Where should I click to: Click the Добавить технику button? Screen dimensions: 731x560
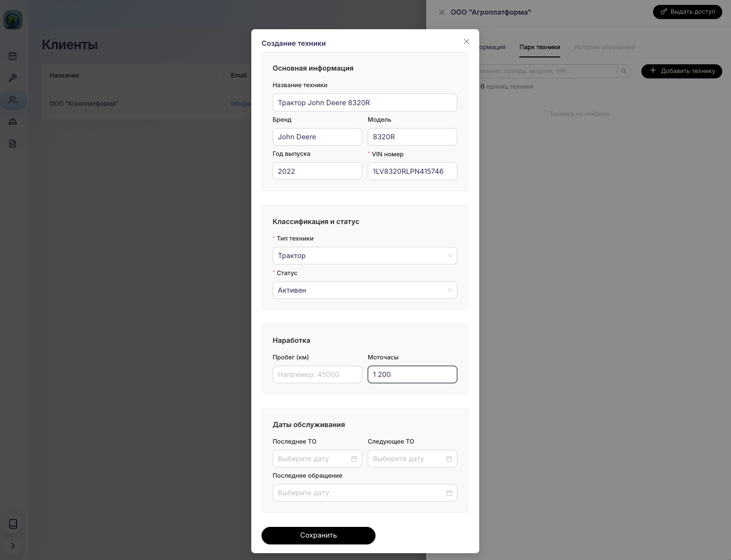[682, 71]
